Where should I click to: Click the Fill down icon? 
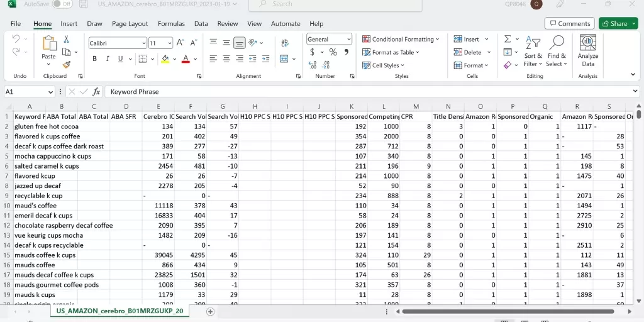point(508,52)
